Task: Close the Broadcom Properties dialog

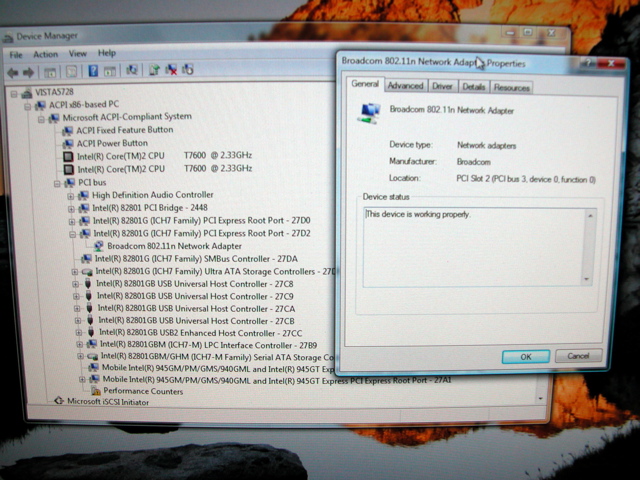Action: [611, 63]
